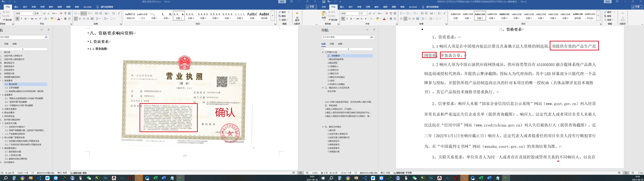Apply bullet list in 采购文件 window
The width and height of the screenshot is (644, 181).
(401, 14)
